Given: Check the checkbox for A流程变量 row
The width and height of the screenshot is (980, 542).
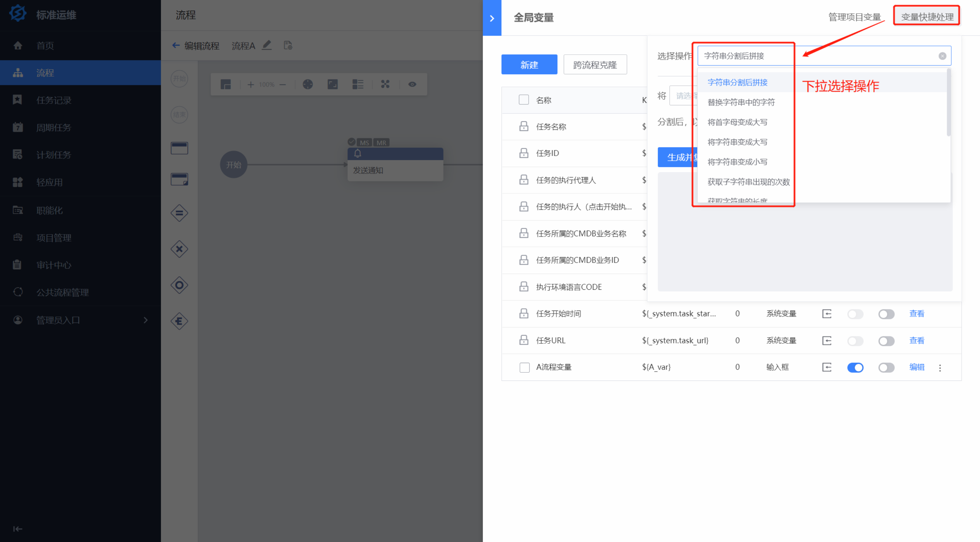Looking at the screenshot, I should [524, 368].
